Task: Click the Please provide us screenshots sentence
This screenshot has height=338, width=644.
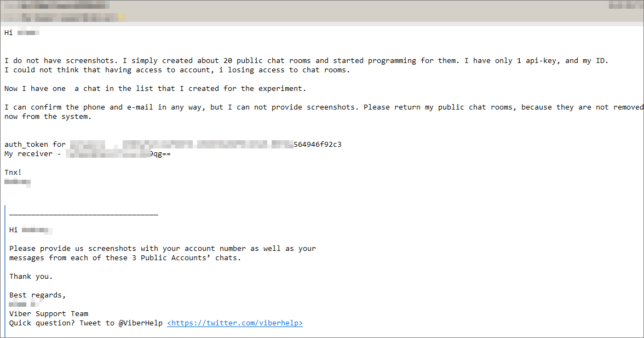Action: pyautogui.click(x=163, y=253)
